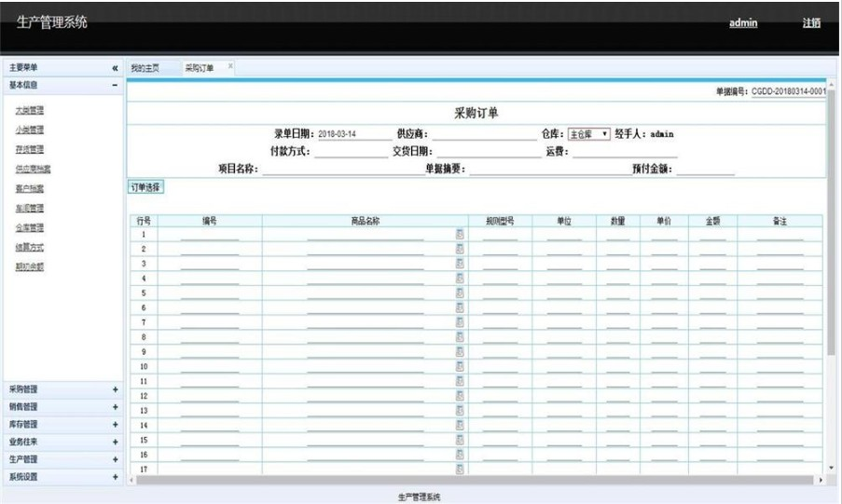Open product picker icon in row 14
This screenshot has height=504, width=842.
pyautogui.click(x=460, y=425)
